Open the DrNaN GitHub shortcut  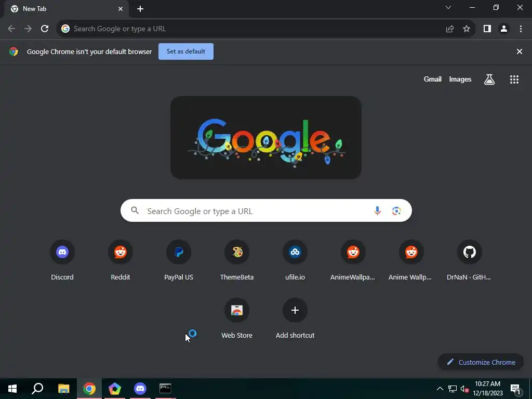point(469,260)
